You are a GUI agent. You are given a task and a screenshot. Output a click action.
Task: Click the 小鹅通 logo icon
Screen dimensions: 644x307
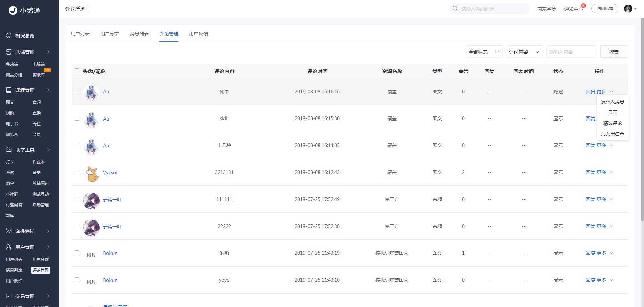(13, 10)
